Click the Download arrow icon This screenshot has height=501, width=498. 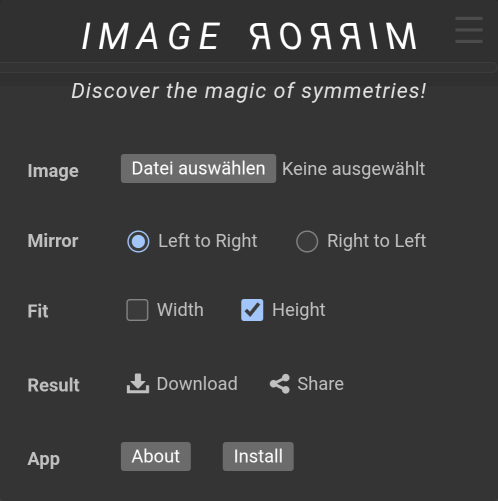coord(138,384)
